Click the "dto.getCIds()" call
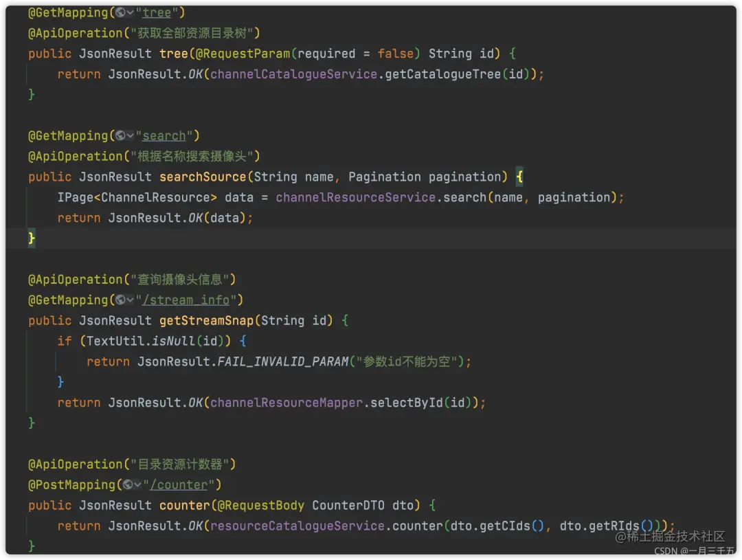This screenshot has width=742, height=560. [x=497, y=526]
